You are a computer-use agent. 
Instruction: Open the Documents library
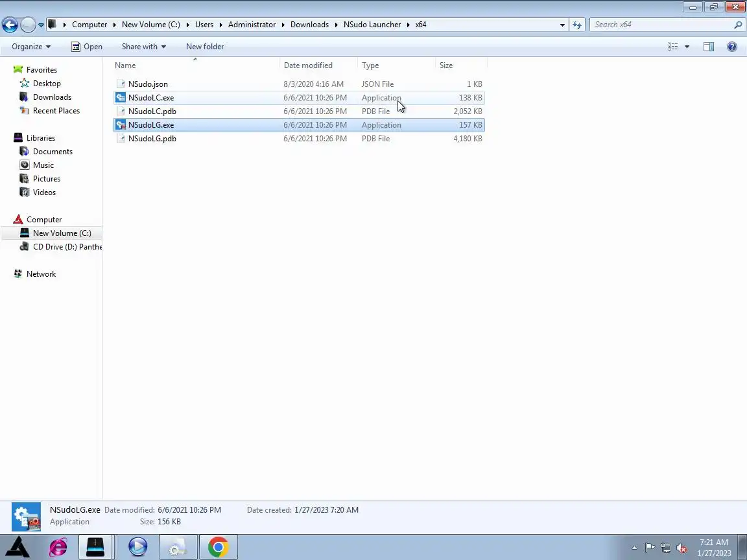53,152
